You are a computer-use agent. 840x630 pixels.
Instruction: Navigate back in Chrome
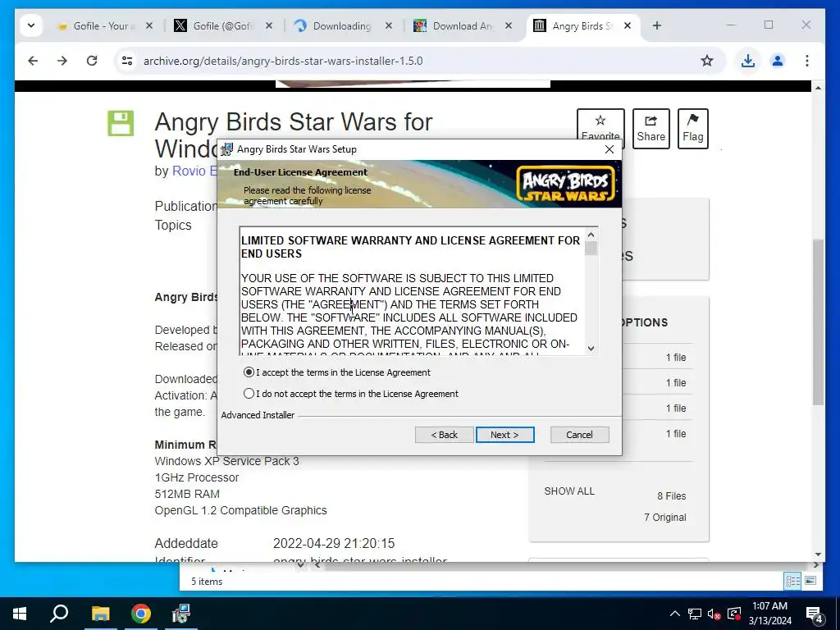(33, 61)
